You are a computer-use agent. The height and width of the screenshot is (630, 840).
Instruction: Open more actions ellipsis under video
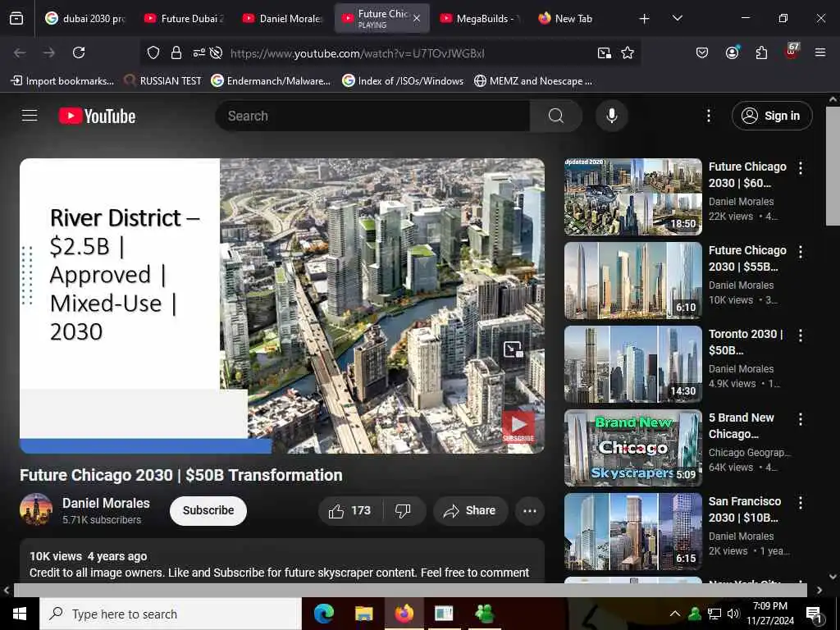[x=530, y=510]
